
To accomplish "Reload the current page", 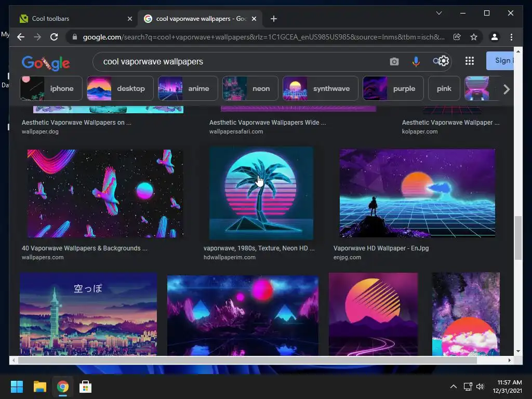I will [x=54, y=37].
